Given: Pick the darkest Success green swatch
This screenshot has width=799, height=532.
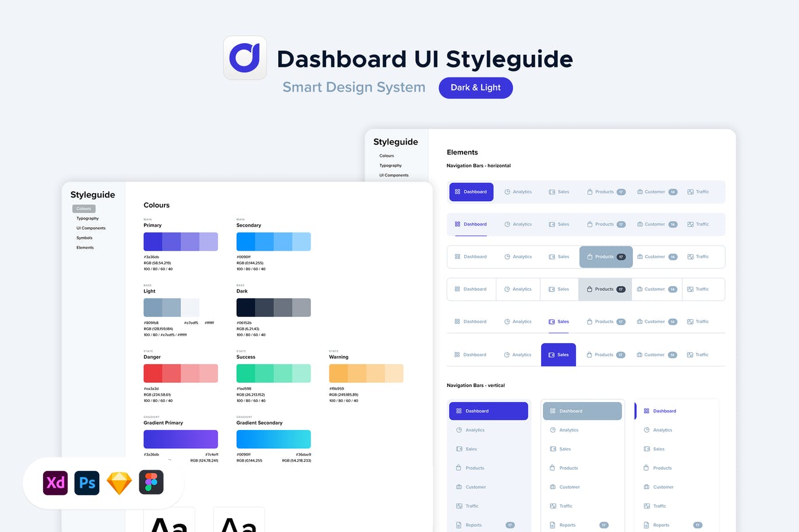Looking at the screenshot, I should (246, 374).
